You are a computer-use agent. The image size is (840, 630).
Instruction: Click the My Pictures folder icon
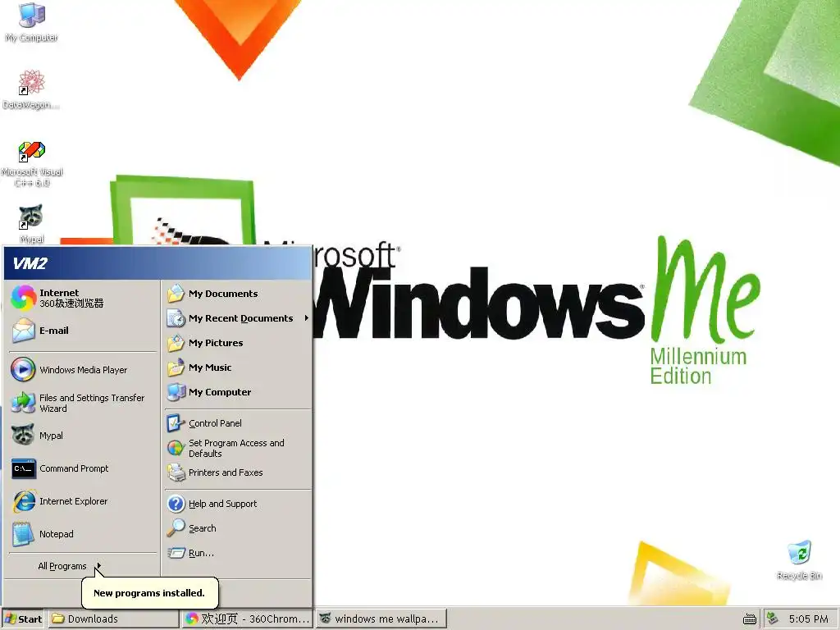click(x=176, y=343)
